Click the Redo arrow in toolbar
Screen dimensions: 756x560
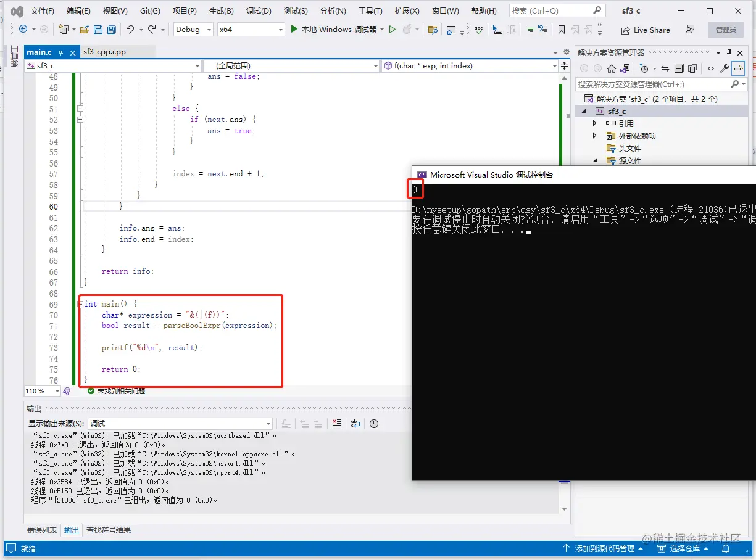coord(152,29)
